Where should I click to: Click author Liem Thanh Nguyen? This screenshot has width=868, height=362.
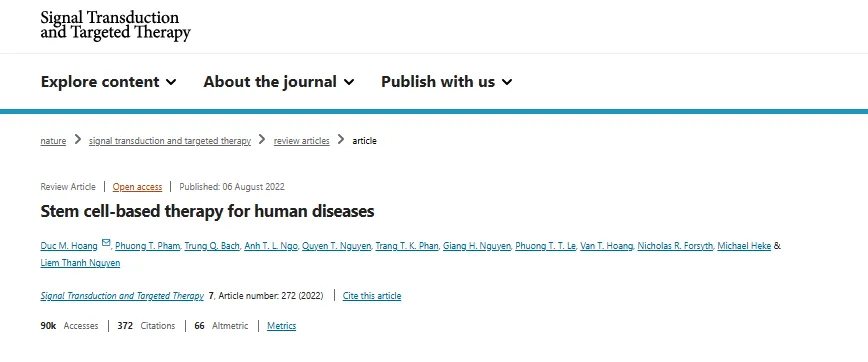coord(80,263)
